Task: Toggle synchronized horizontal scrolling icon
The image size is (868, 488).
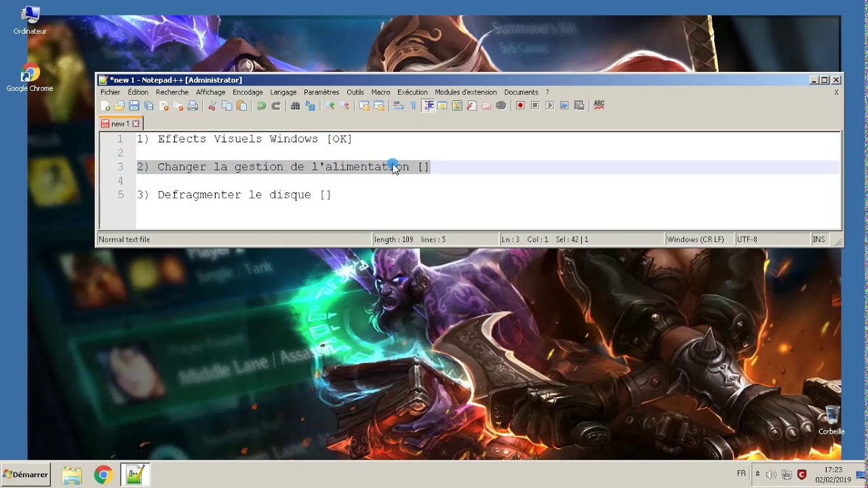Action: point(379,106)
